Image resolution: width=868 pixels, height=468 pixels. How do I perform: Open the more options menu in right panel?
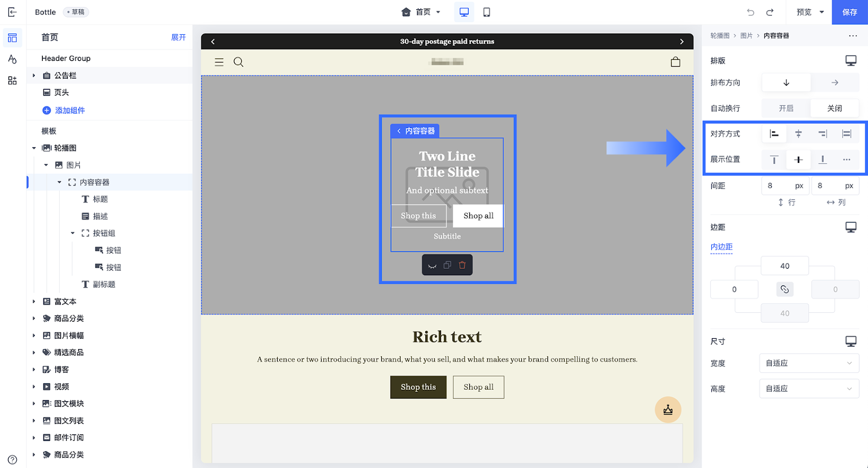click(x=853, y=36)
